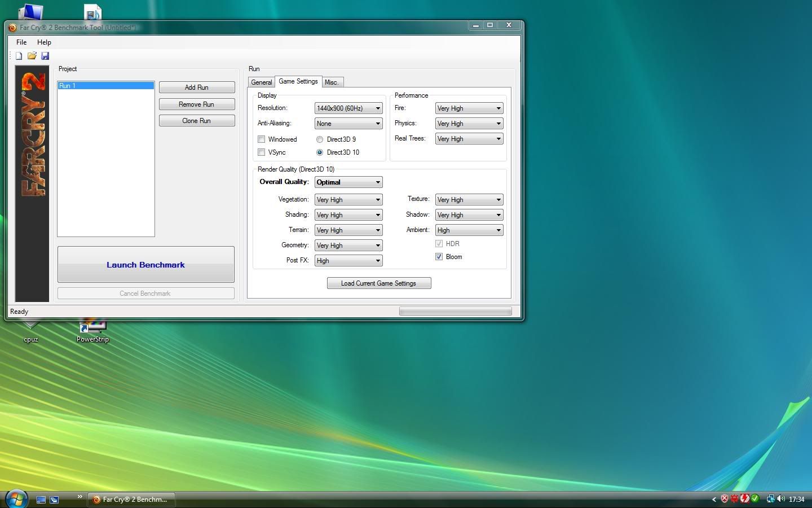
Task: Select the PowerStrip desktop shortcut
Action: tap(92, 332)
